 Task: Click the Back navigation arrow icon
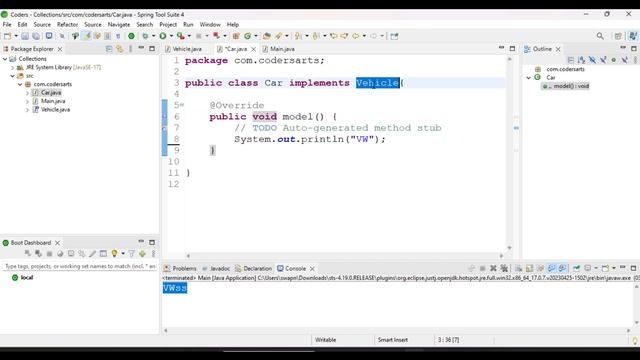(x=356, y=36)
